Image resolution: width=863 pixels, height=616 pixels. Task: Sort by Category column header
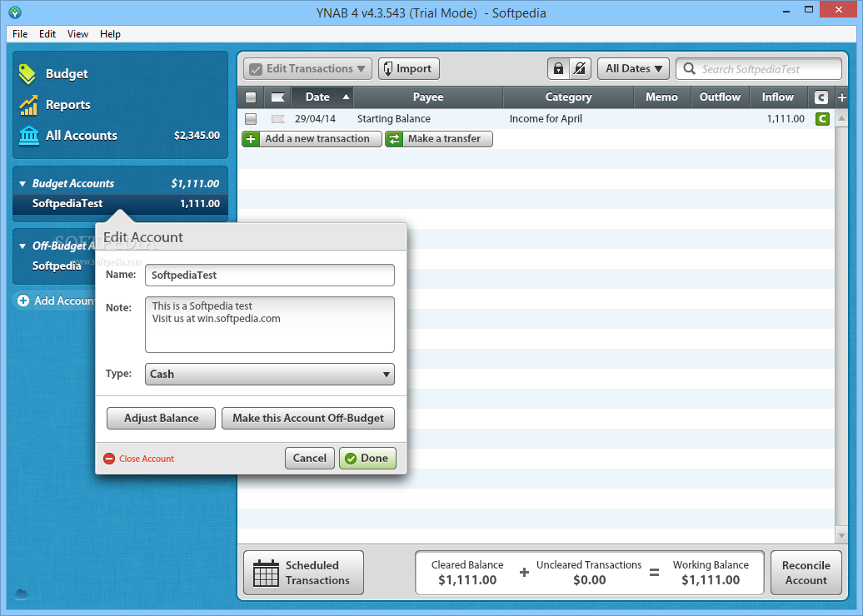[x=568, y=97]
